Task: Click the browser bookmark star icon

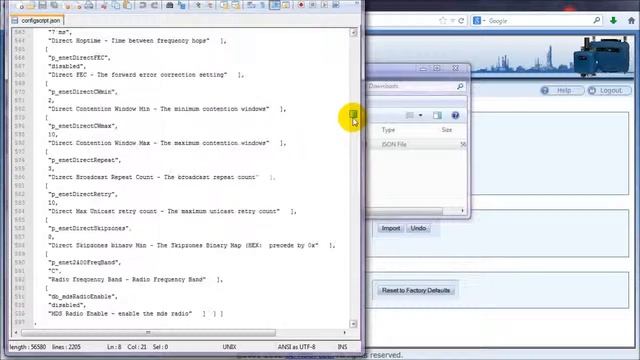Action: [442, 20]
